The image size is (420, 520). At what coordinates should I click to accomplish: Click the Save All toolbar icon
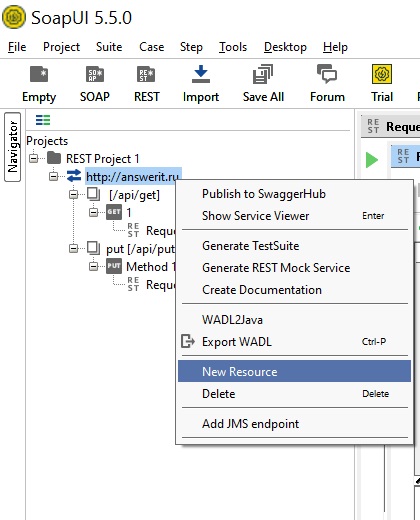tap(263, 74)
